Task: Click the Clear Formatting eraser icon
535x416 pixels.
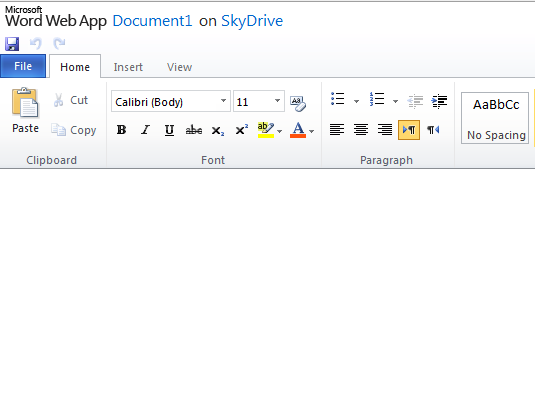Action: click(298, 103)
